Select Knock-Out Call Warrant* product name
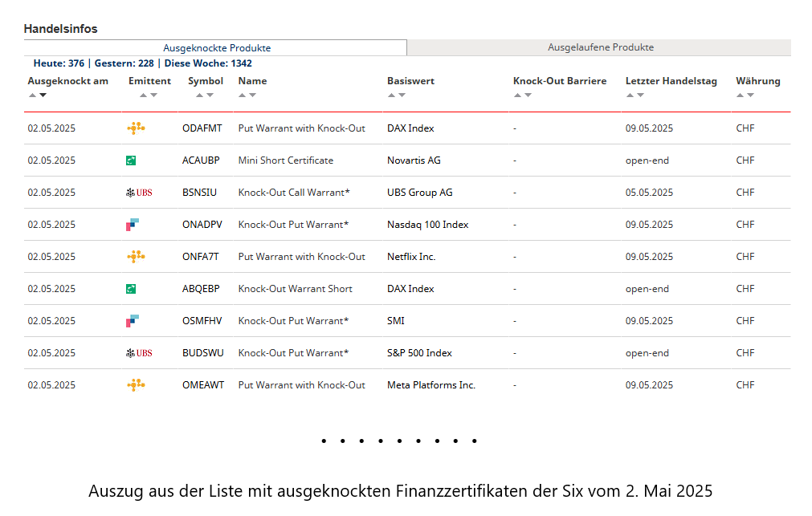This screenshot has width=812, height=516. 294,193
